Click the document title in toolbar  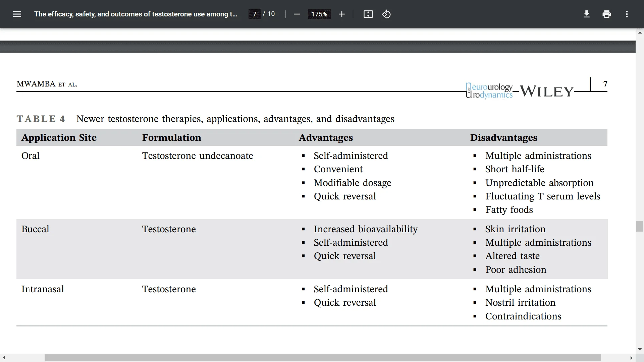[136, 14]
